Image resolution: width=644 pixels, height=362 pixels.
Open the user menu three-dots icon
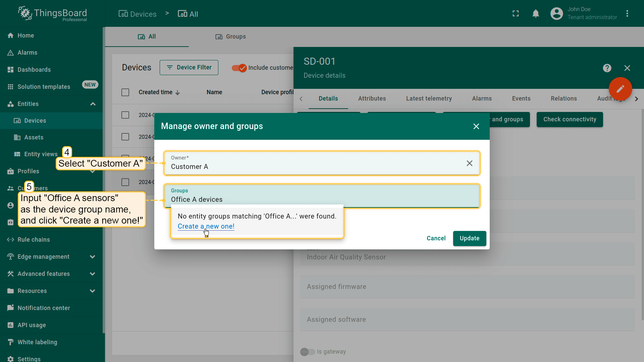[627, 14]
